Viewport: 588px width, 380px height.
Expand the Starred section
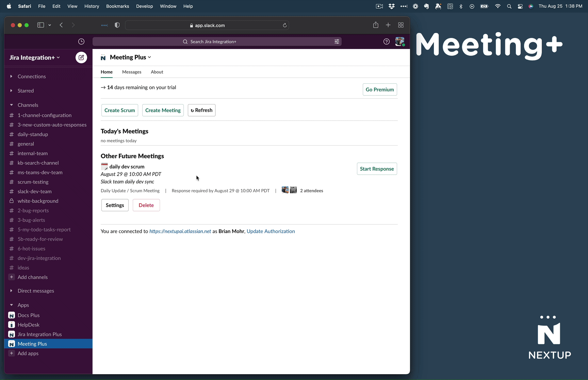click(11, 91)
